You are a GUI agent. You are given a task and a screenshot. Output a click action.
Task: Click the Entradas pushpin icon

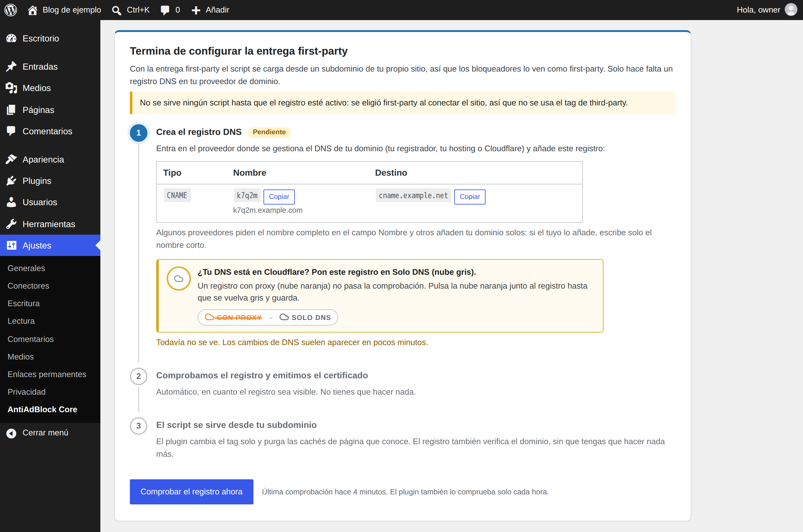pyautogui.click(x=11, y=66)
